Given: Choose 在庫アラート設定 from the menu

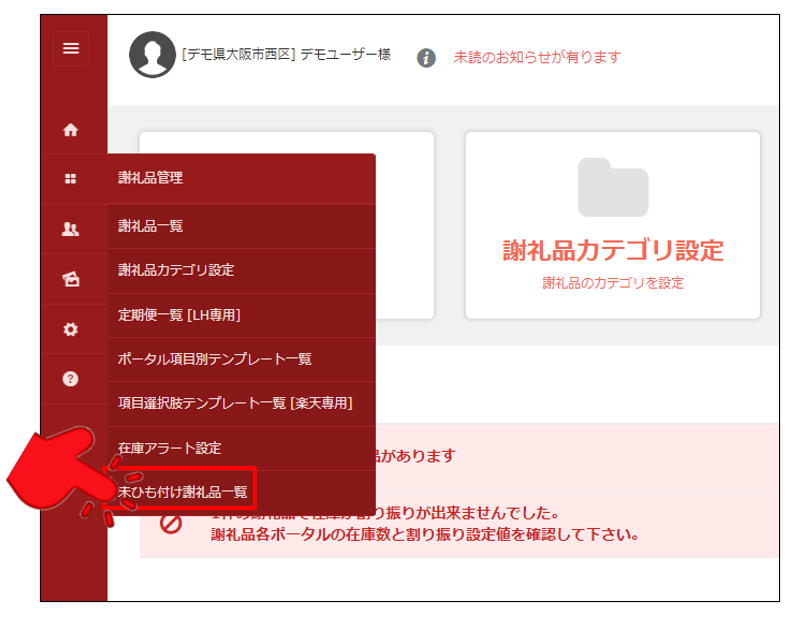Looking at the screenshot, I should coord(170,448).
